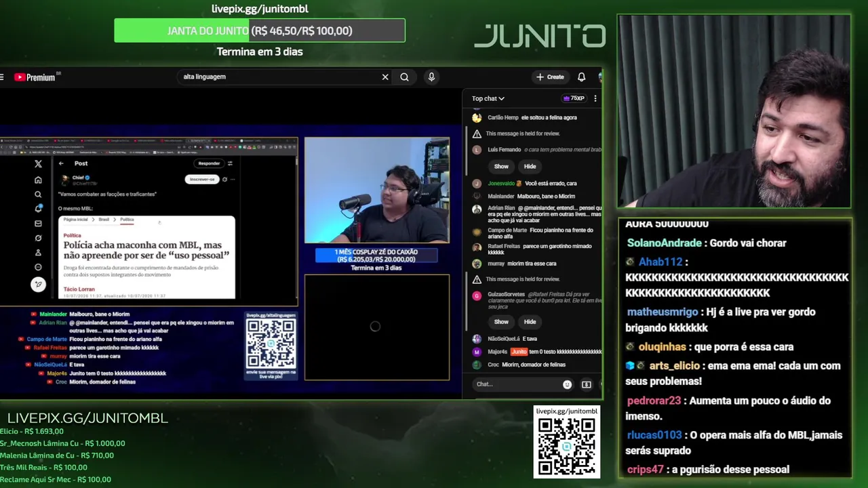Open the reply filter sliders icon on X

(x=230, y=163)
